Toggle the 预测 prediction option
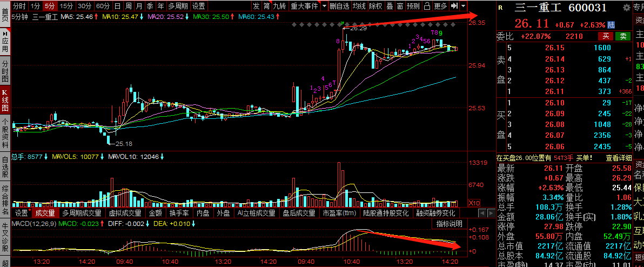The width and height of the screenshot is (644, 267). tap(413, 6)
